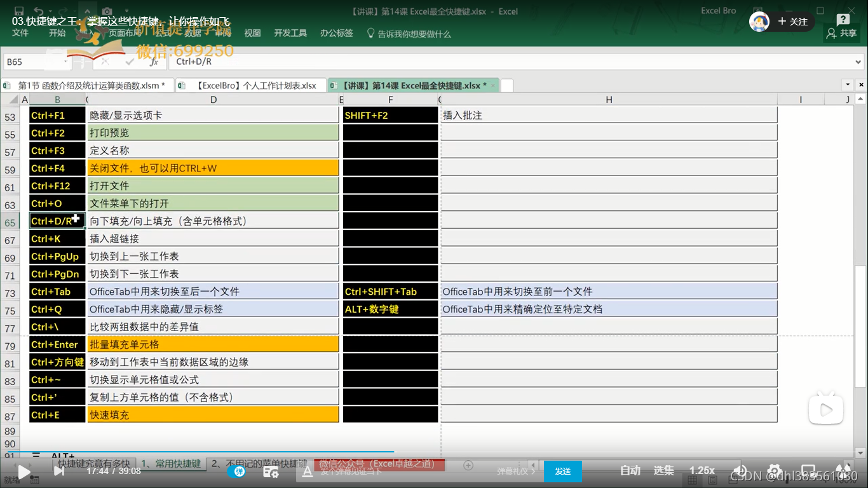Select column D header
This screenshot has width=868, height=488.
[214, 99]
